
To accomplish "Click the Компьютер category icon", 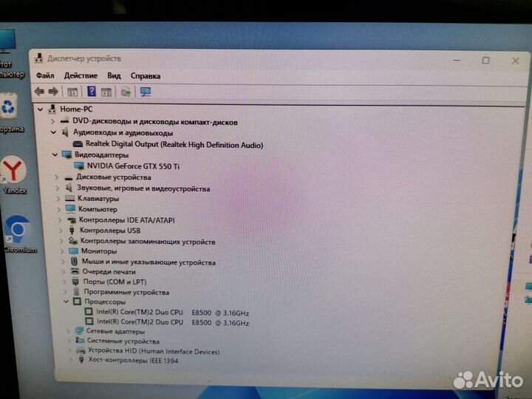I will 71,208.
